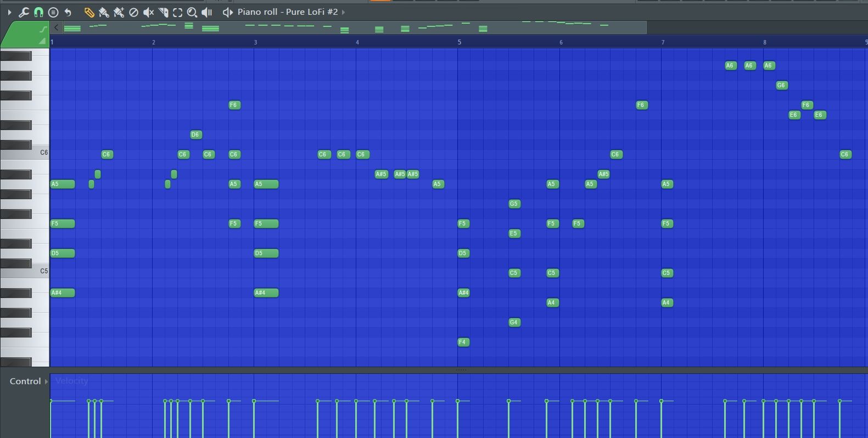Image resolution: width=868 pixels, height=438 pixels.
Task: Click the speaker target channel icon
Action: click(227, 12)
